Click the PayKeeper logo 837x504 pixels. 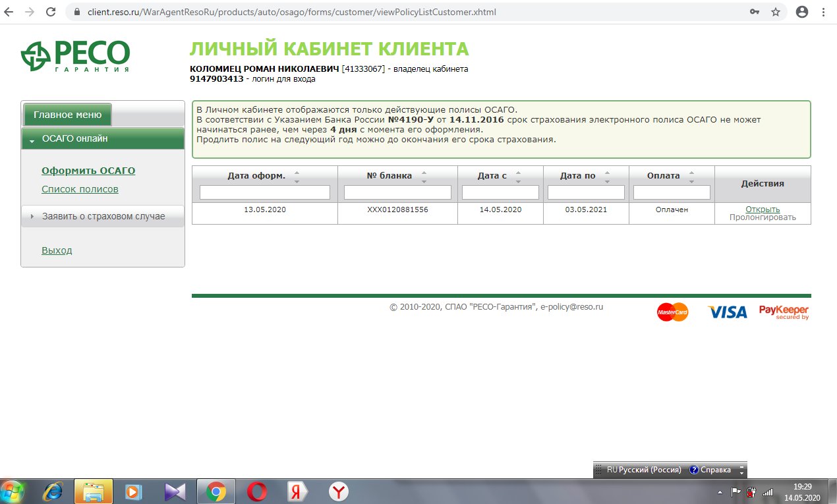[x=784, y=312]
